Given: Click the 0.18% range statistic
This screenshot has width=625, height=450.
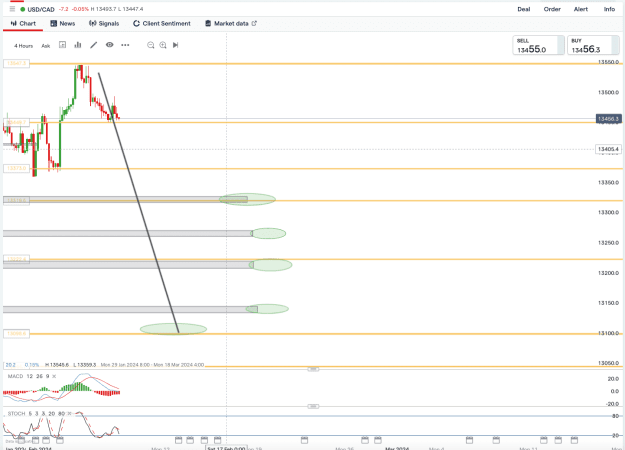Looking at the screenshot, I should [32, 365].
